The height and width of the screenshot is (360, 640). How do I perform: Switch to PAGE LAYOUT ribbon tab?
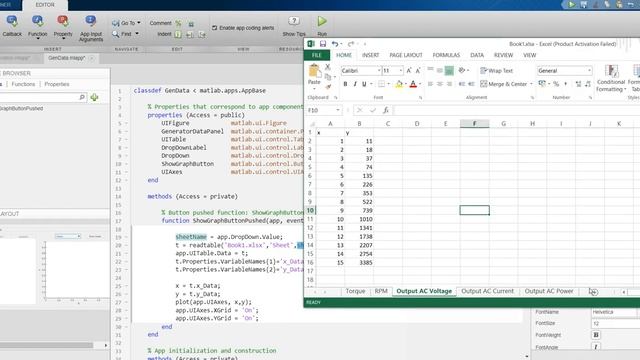tap(406, 55)
